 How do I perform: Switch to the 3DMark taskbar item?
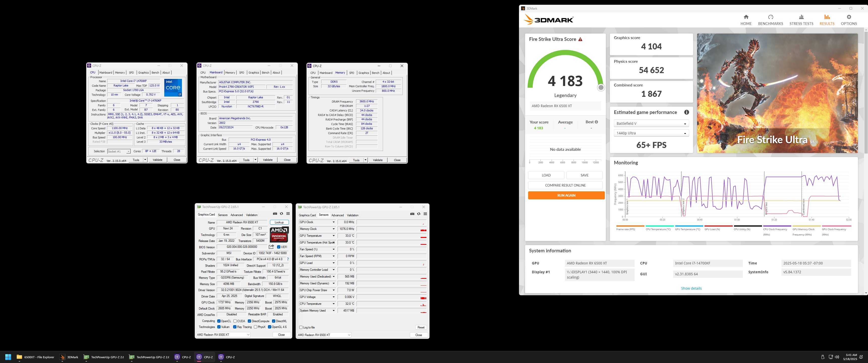[x=69, y=357]
